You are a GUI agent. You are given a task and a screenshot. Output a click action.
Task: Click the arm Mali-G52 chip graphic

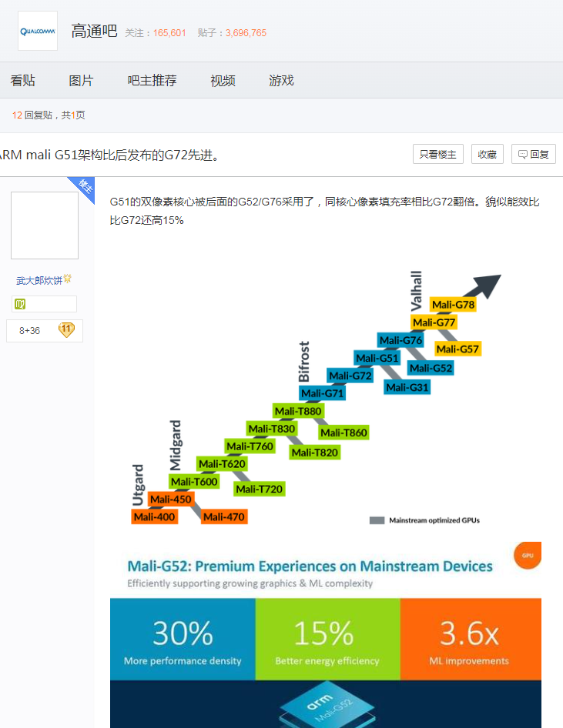tap(327, 706)
